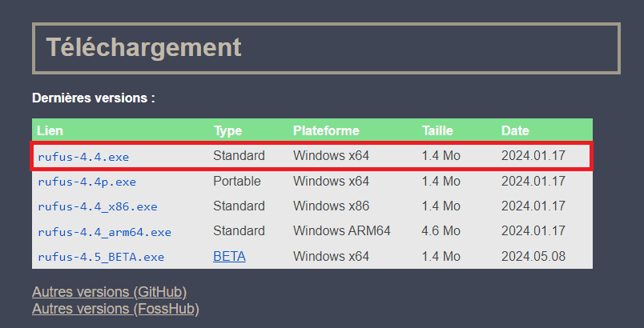Click Windows ARM64 platform cell

point(342,231)
